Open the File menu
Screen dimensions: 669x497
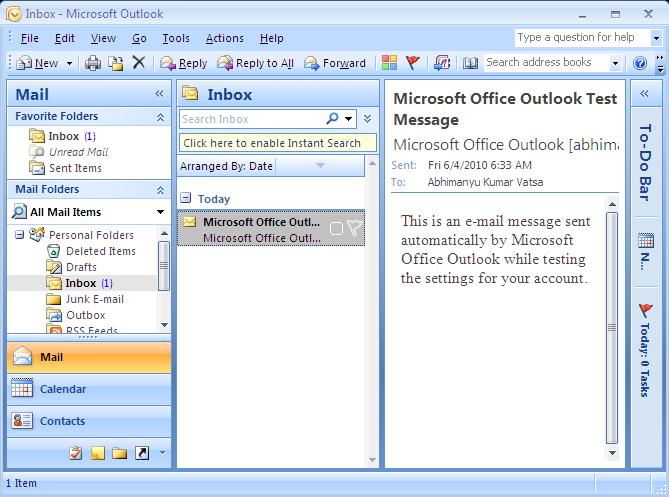(29, 38)
